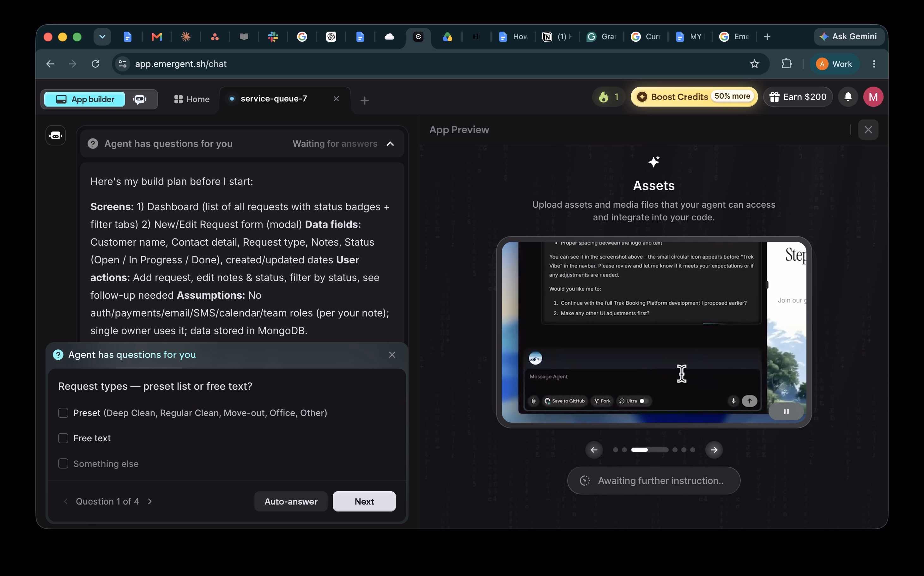
Task: Pause the assets demo video
Action: (786, 411)
